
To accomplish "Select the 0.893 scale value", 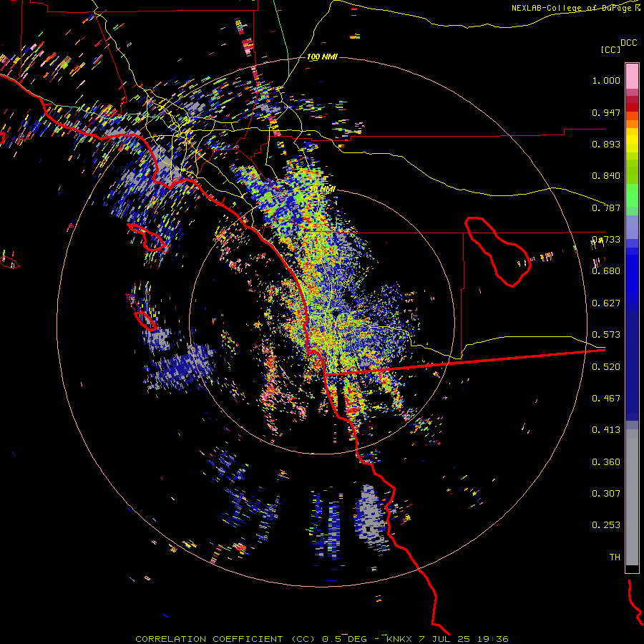I will [606, 144].
